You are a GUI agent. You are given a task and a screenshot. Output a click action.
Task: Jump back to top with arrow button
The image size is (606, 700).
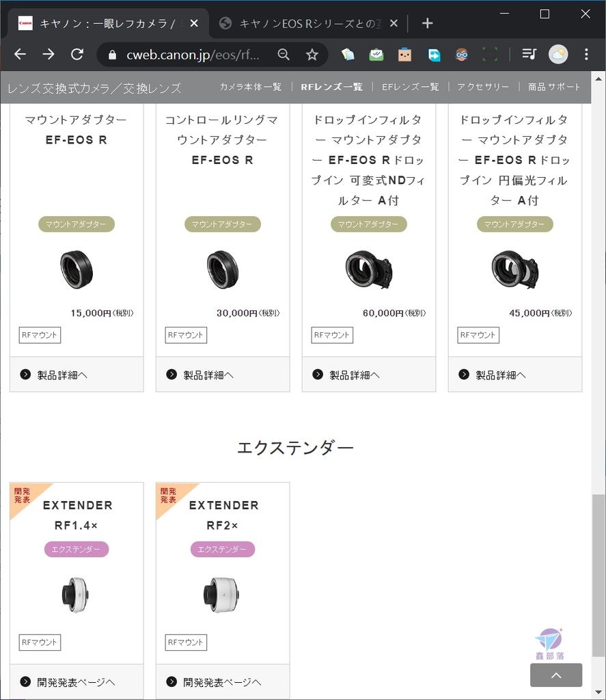pyautogui.click(x=556, y=675)
